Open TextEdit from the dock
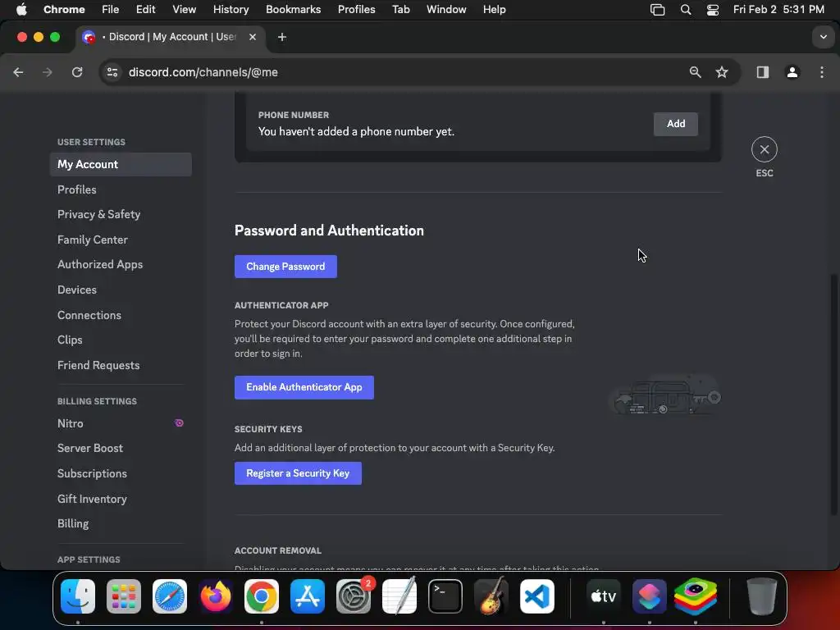The width and height of the screenshot is (840, 630). click(399, 596)
